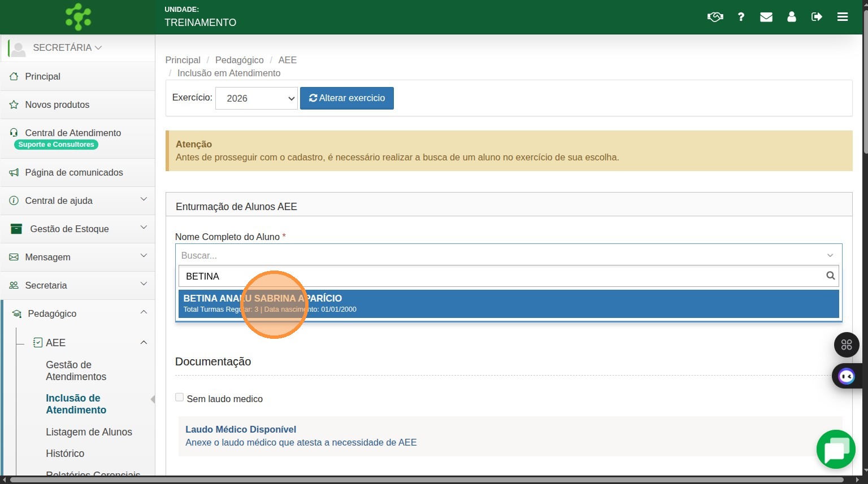Click the dark four-circles widget icon
Viewport: 868px width, 484px height.
coord(847,345)
